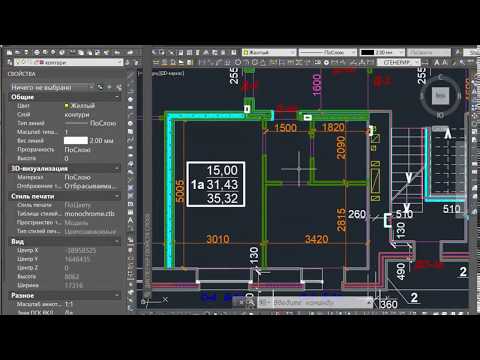Collapse the 'Стиль печати' section
480x360 pixels.
tap(117, 196)
